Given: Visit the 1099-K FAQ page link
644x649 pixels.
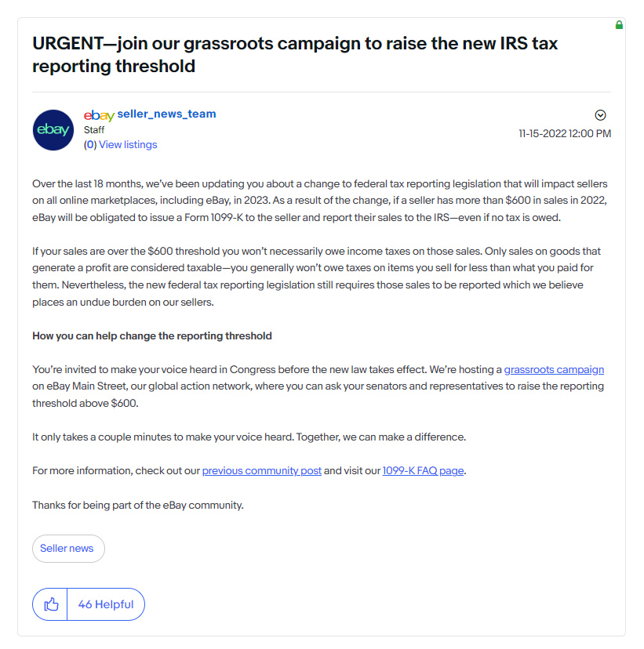Looking at the screenshot, I should click(x=423, y=470).
